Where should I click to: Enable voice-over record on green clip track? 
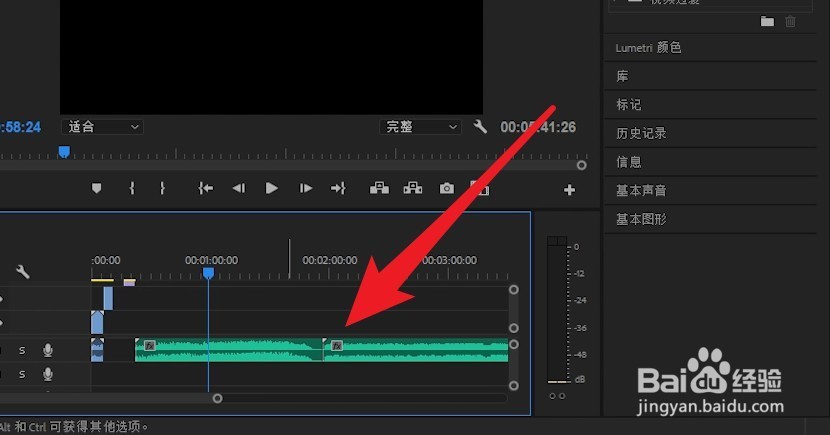[x=48, y=350]
